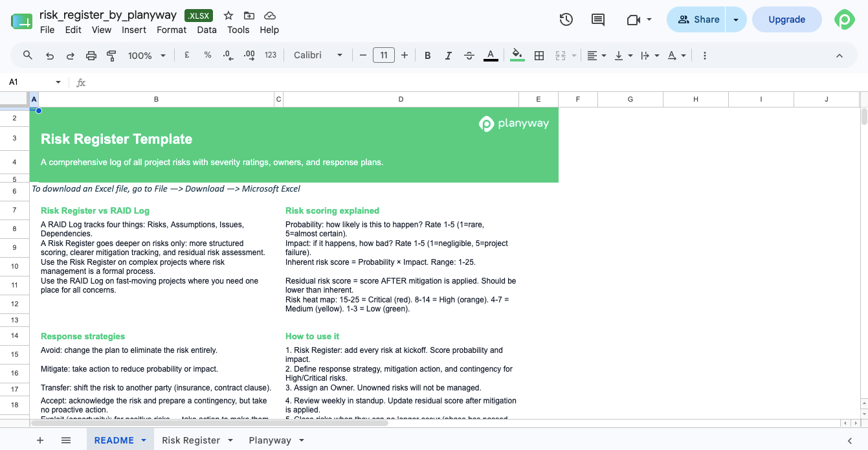Toggle bold formatting
Viewport: 868px width, 450px height.
click(428, 56)
